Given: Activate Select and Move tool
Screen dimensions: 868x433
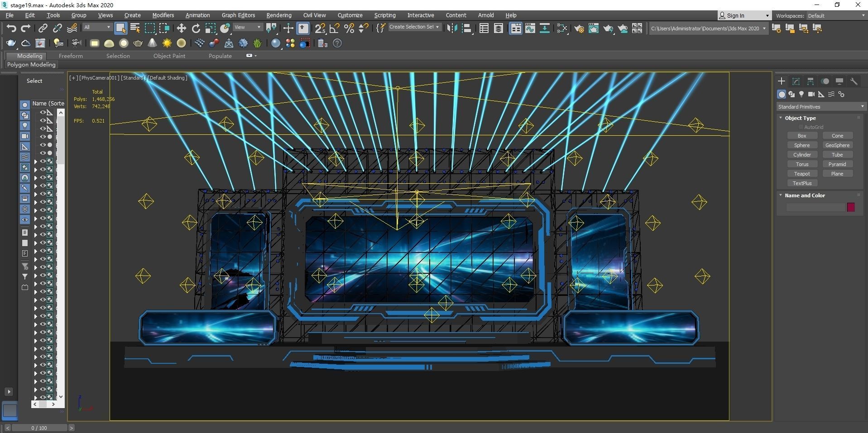Looking at the screenshot, I should (181, 29).
